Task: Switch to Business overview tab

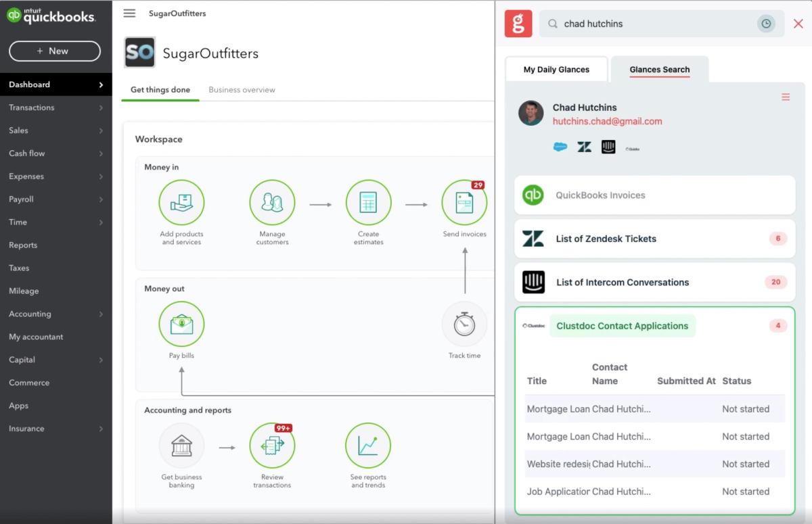Action: [x=242, y=89]
